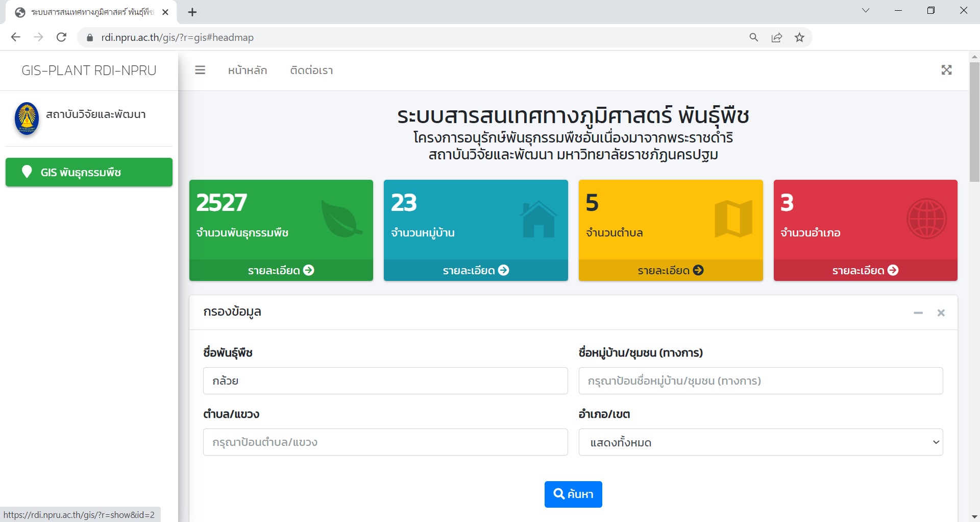The image size is (980, 522).
Task: Click the fullscreen expand icon
Action: tap(946, 70)
